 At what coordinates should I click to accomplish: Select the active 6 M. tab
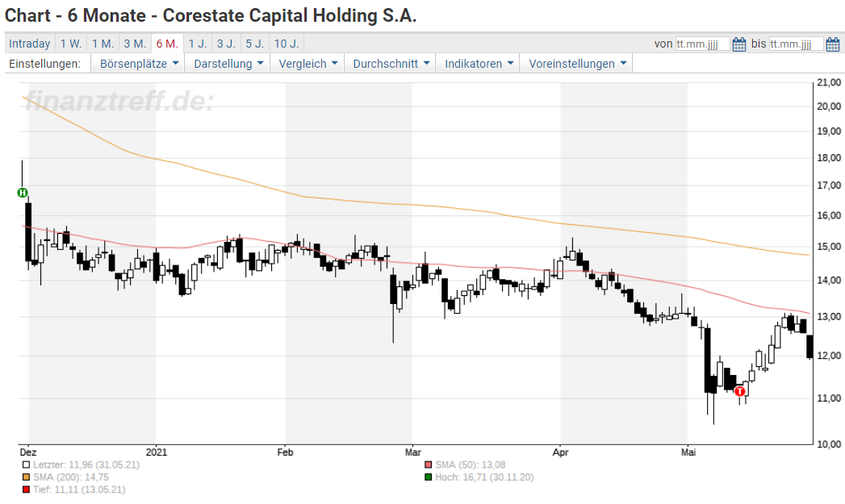coord(167,44)
